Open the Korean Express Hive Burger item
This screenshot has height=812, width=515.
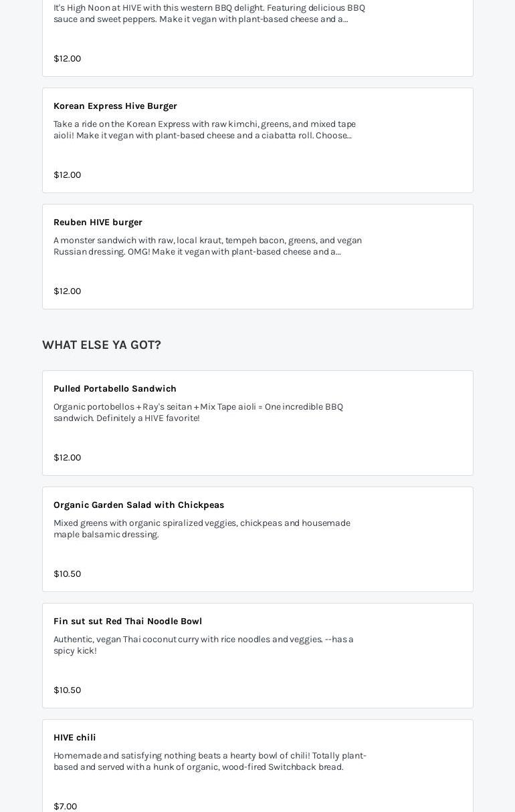115,106
